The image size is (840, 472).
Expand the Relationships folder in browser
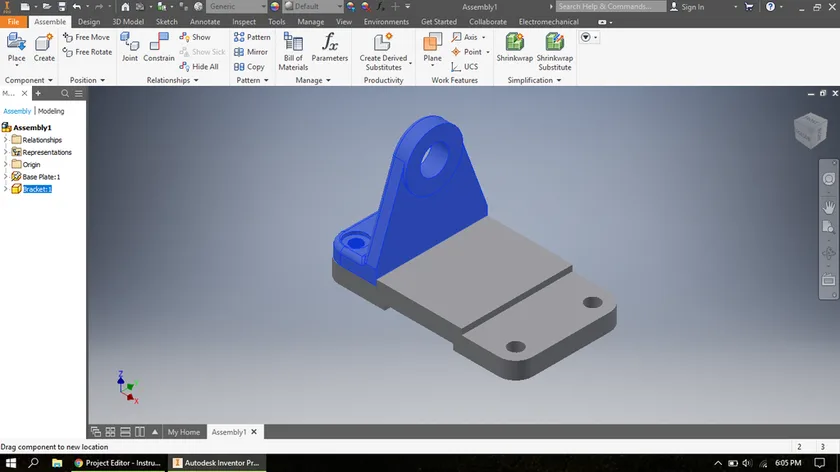pyautogui.click(x=6, y=140)
